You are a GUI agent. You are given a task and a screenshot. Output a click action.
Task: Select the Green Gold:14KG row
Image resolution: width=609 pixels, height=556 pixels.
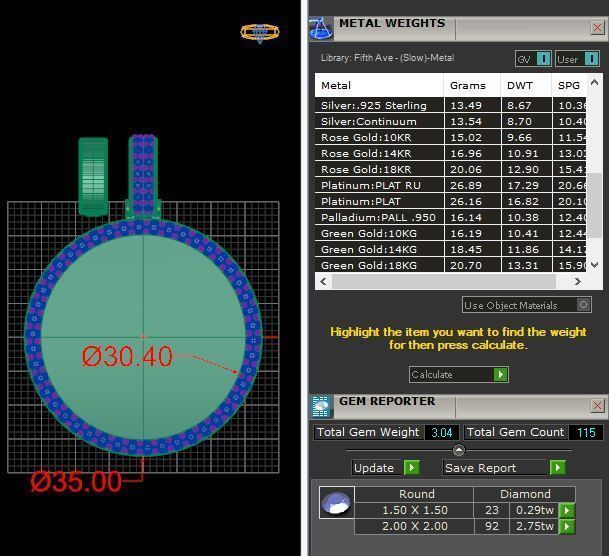pyautogui.click(x=451, y=249)
